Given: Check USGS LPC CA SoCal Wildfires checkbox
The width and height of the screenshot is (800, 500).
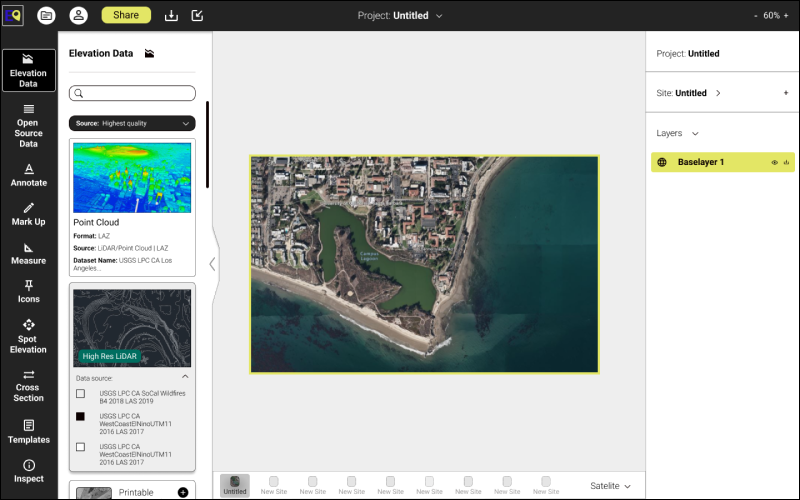Looking at the screenshot, I should (81, 393).
